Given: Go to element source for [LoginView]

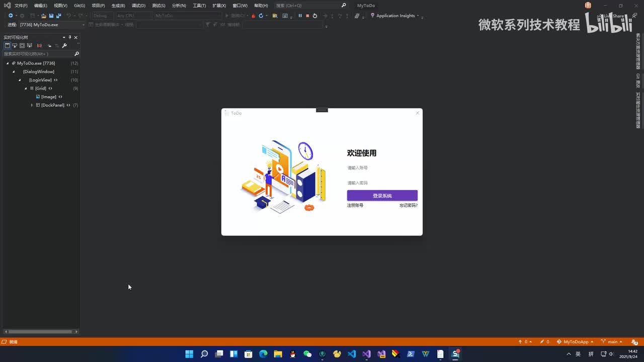Looking at the screenshot, I should click(x=56, y=80).
